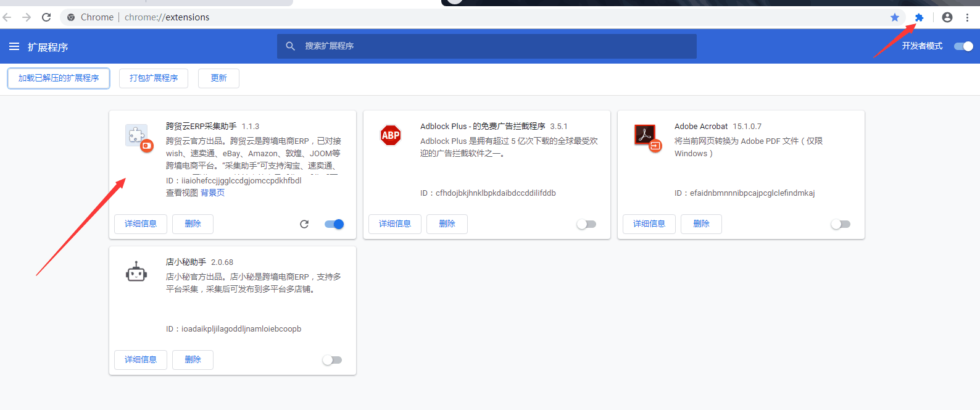Click the search magnifier icon

pyautogui.click(x=291, y=46)
